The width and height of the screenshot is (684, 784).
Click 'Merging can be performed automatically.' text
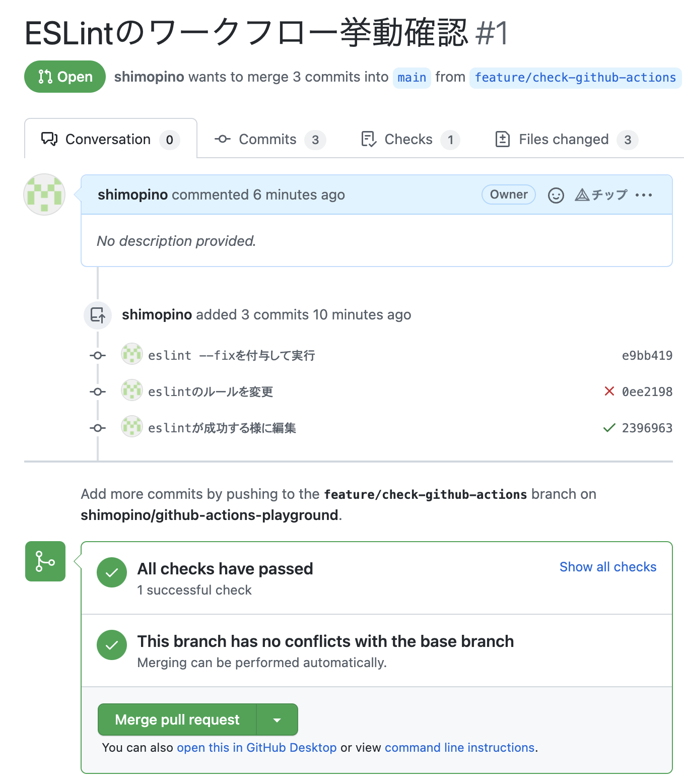(262, 663)
